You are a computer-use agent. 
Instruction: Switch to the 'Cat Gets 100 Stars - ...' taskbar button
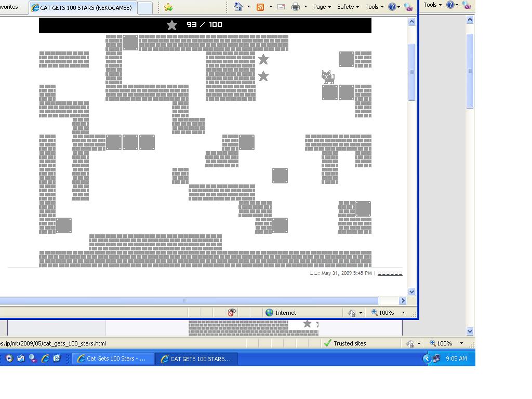(x=113, y=358)
